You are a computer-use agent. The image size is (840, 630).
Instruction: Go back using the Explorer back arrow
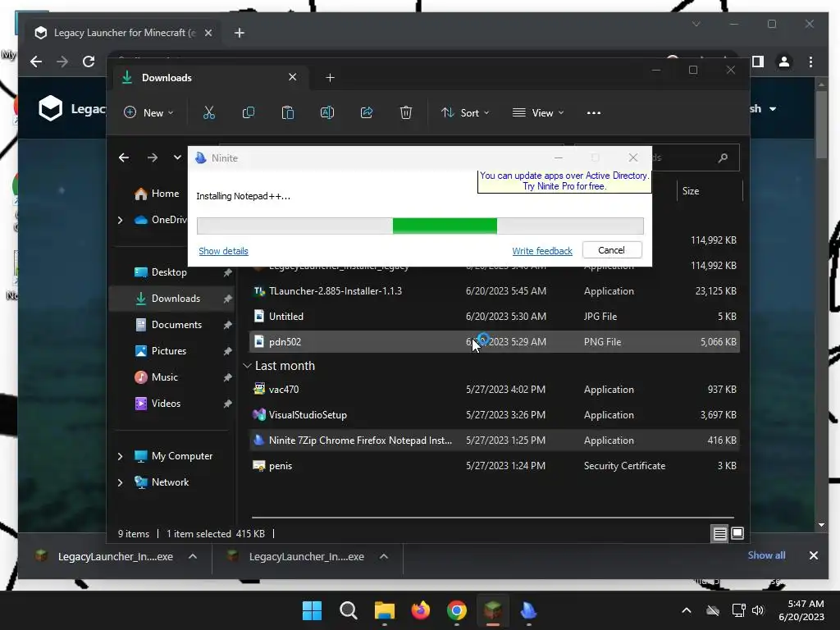(x=124, y=157)
